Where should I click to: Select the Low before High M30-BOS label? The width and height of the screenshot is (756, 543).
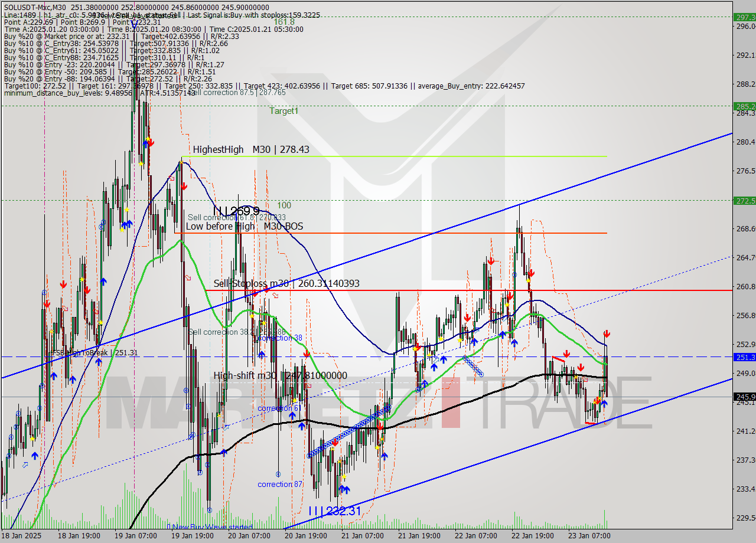coord(245,226)
